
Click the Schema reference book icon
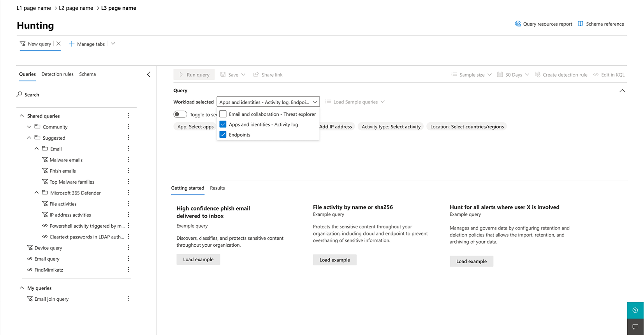[x=581, y=24]
